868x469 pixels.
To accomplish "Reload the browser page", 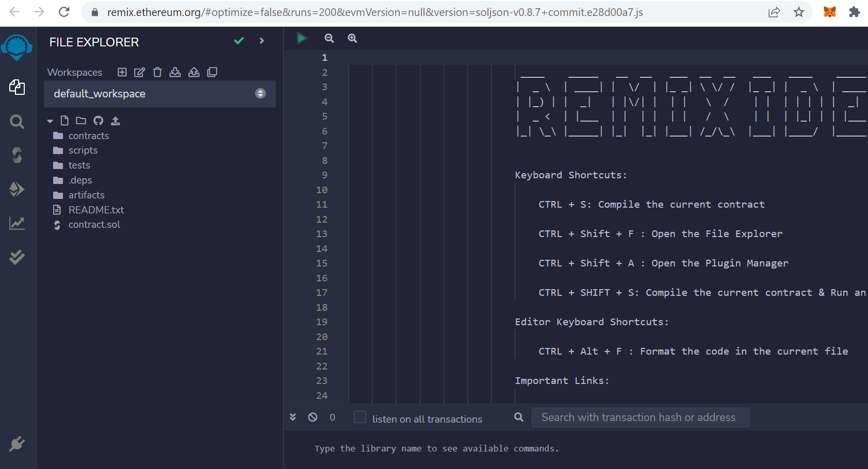I will [x=64, y=12].
